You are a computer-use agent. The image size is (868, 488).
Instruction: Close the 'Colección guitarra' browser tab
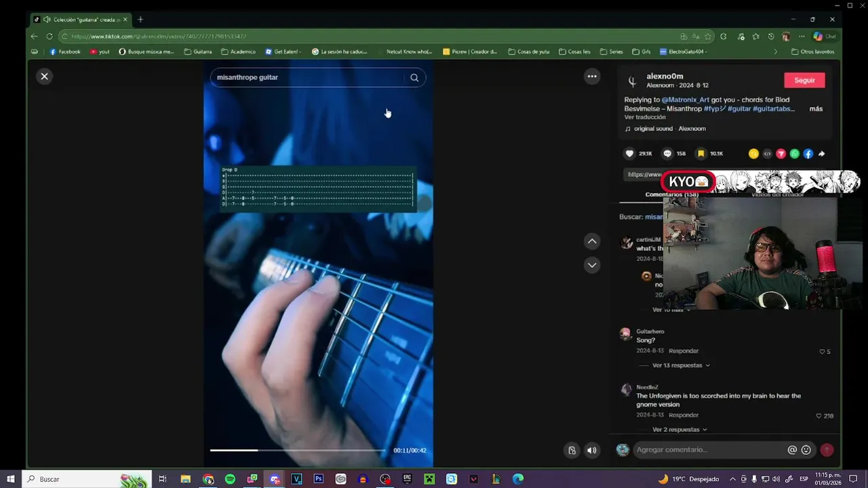125,20
